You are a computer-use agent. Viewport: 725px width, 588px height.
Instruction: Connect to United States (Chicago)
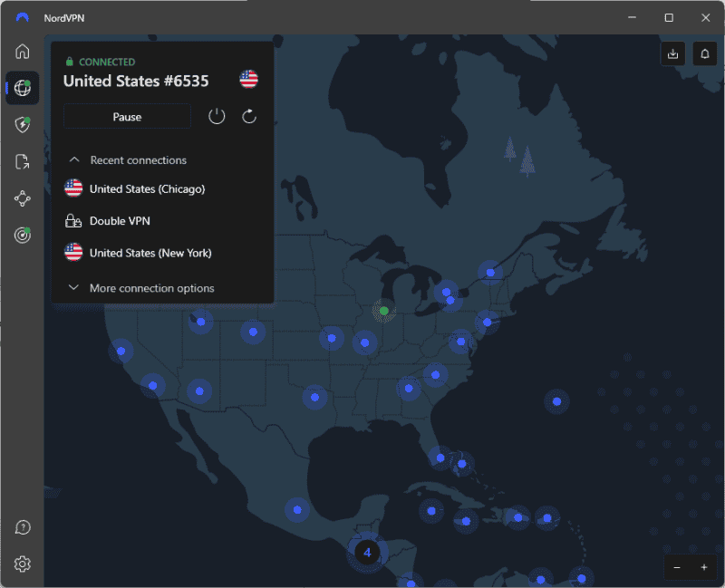(147, 189)
